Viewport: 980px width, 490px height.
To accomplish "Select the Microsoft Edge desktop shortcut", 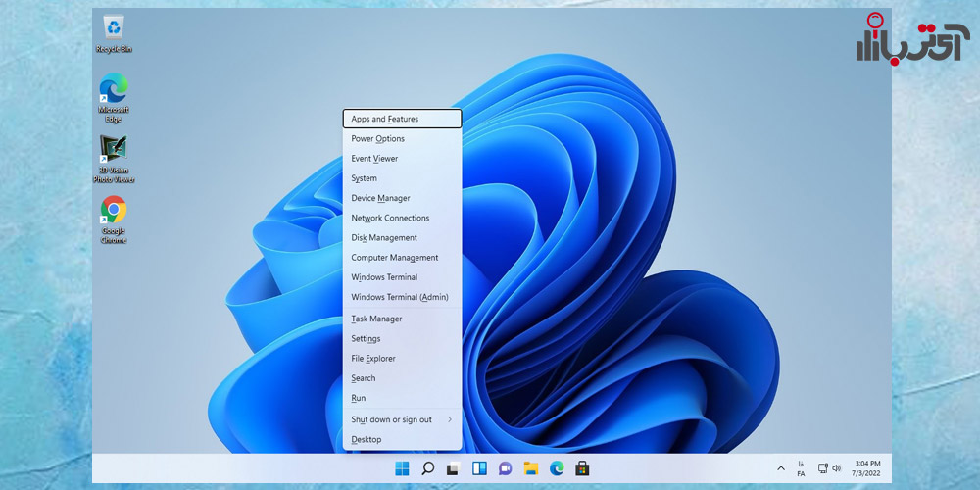I will pos(114,97).
